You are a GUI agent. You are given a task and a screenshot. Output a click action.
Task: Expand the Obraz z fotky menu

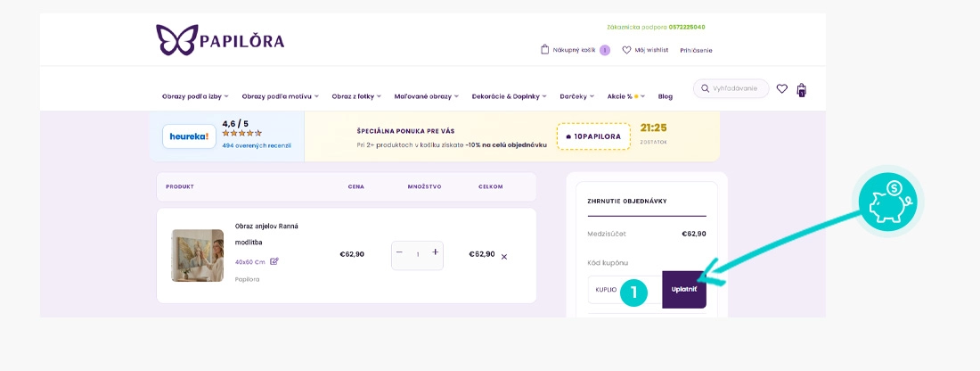(x=357, y=96)
